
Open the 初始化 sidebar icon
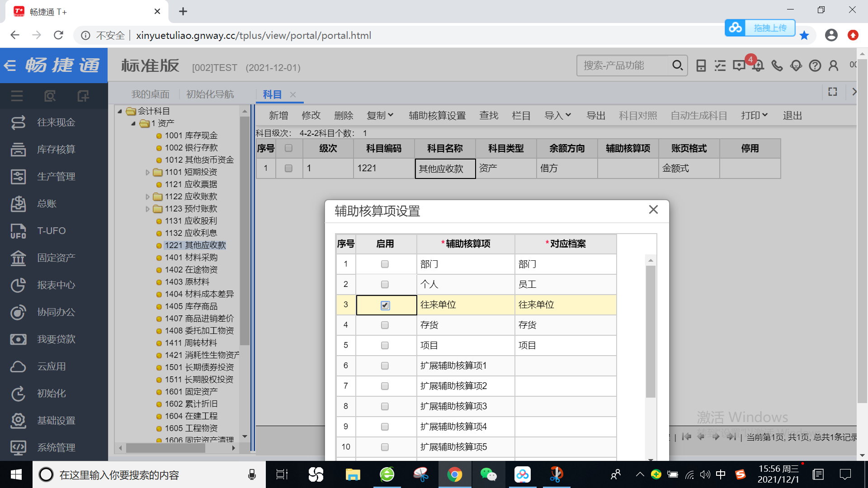(x=18, y=394)
